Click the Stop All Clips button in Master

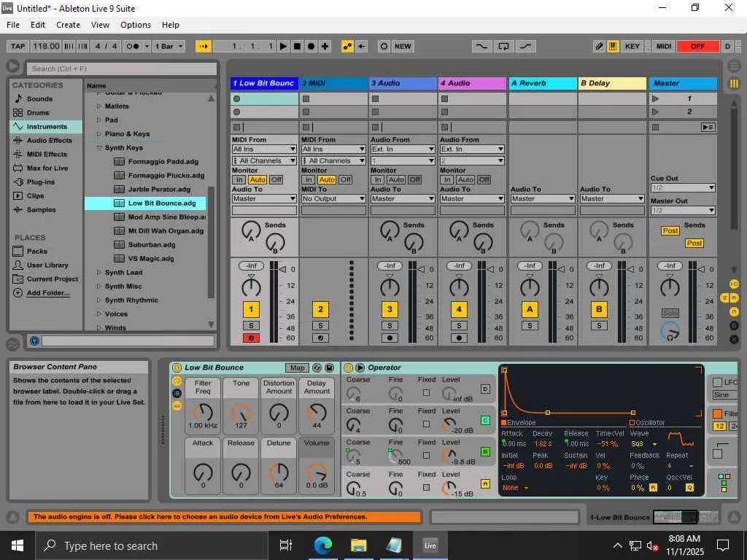click(x=656, y=127)
